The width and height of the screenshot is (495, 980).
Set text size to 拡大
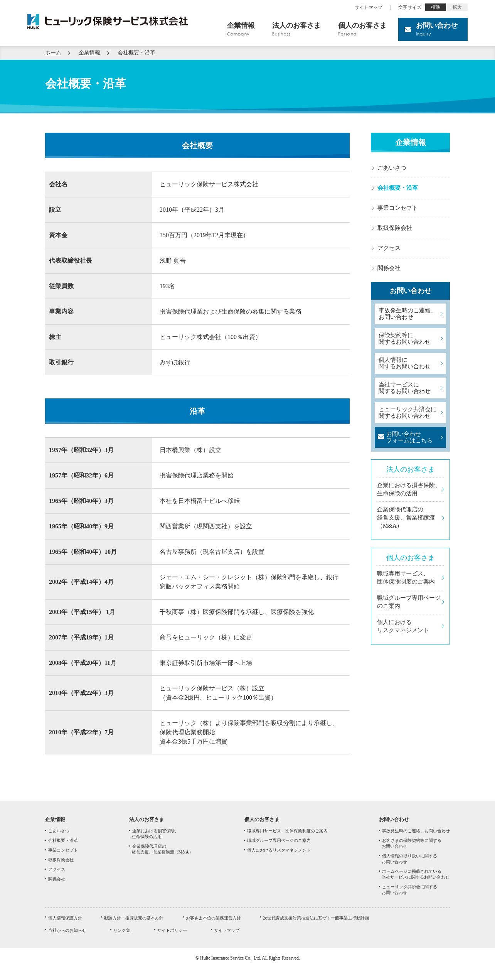[x=457, y=7]
